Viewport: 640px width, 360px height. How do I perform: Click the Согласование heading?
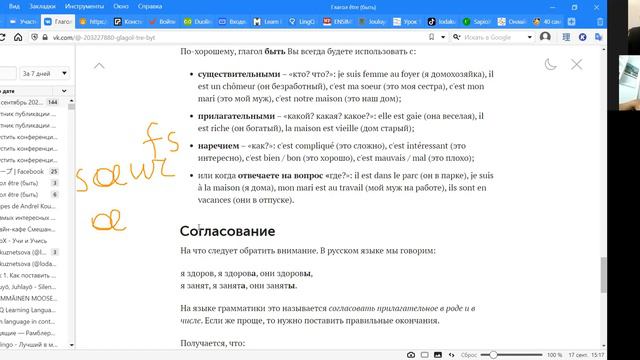[x=227, y=231]
